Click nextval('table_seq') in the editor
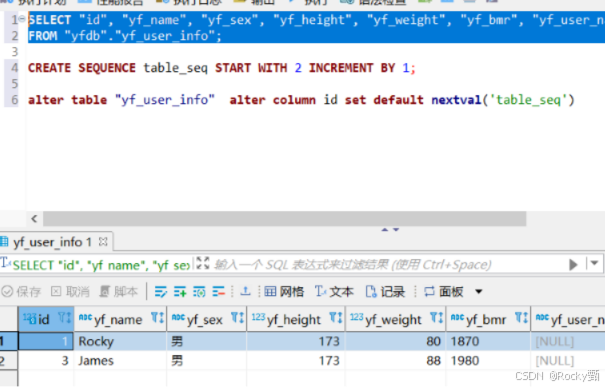Viewport: 605px width, 387px height. 503,100
